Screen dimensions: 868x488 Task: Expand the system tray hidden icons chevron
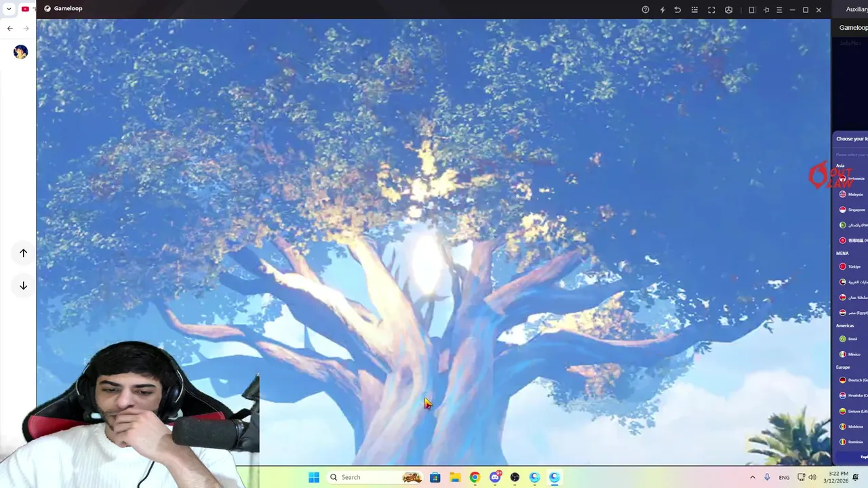[x=752, y=477]
